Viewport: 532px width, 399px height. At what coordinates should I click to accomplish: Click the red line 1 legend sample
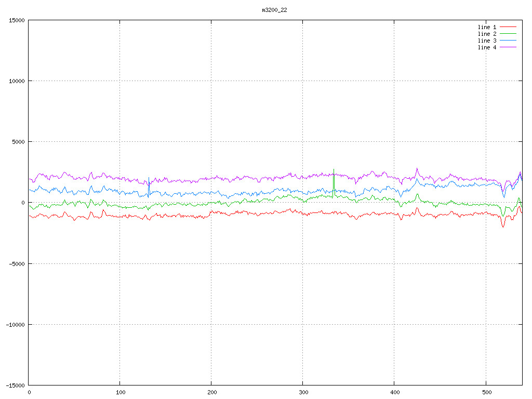508,27
